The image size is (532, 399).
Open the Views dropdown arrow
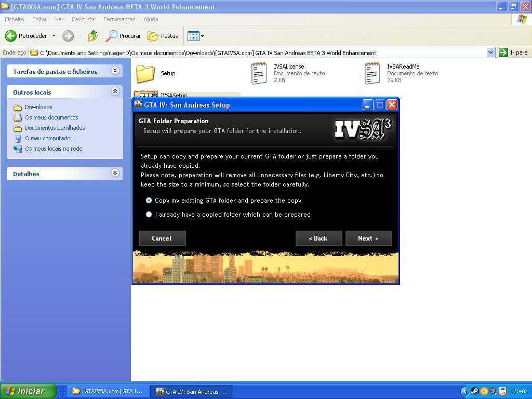tap(202, 36)
